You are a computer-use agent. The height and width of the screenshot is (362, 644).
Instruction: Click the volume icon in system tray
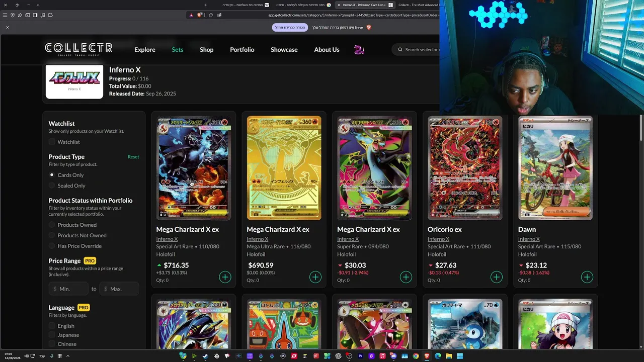[x=27, y=356]
